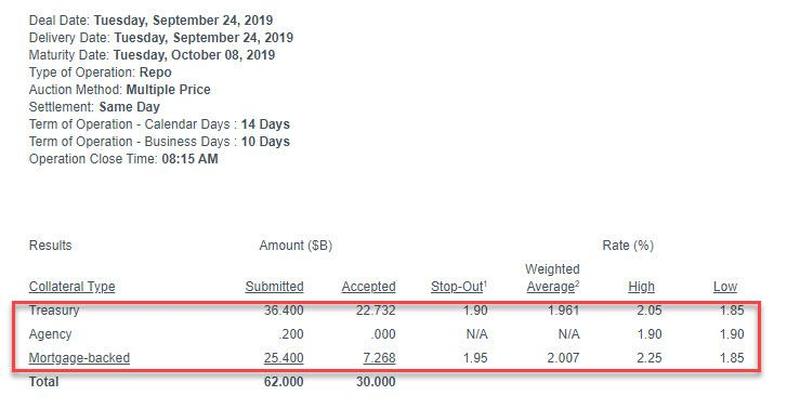Click the Deal Date value text
Image resolution: width=800 pixels, height=409 pixels.
[x=183, y=21]
